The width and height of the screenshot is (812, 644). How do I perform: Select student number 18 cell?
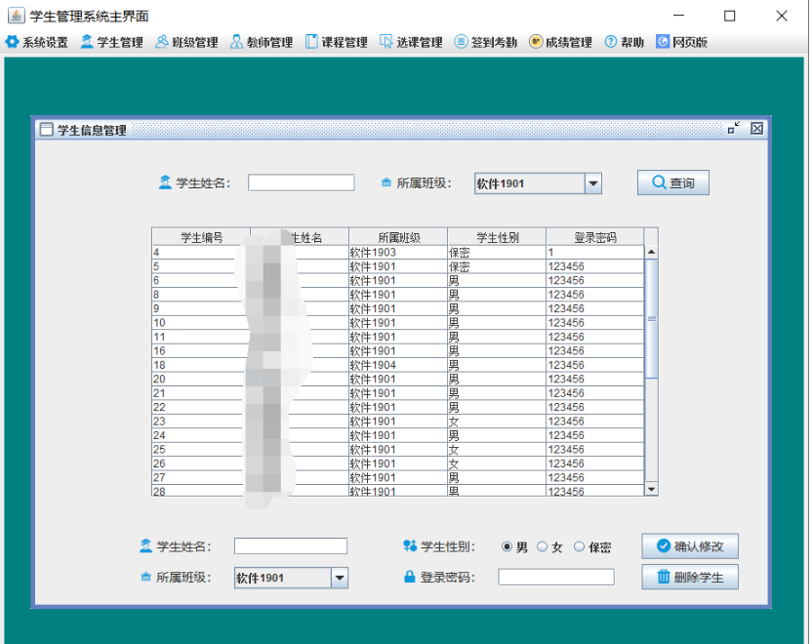pos(201,365)
